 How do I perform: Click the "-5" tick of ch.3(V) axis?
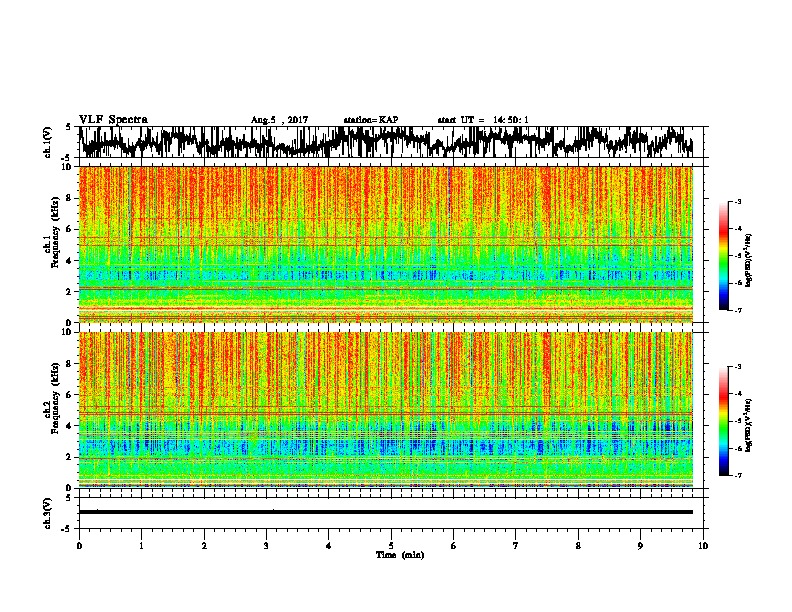tap(67, 529)
